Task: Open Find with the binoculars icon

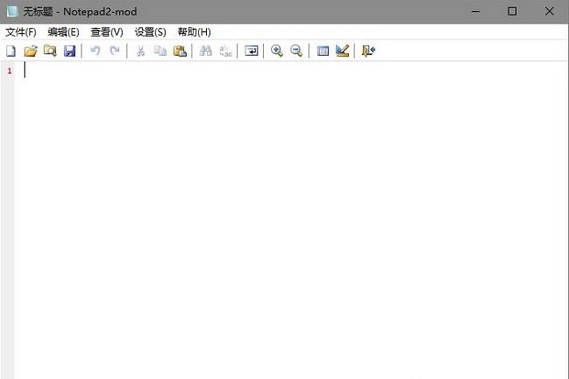Action: [206, 51]
